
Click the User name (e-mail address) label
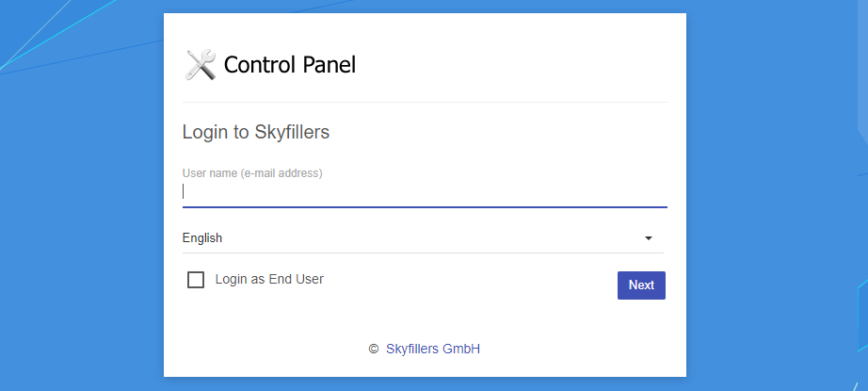(252, 173)
